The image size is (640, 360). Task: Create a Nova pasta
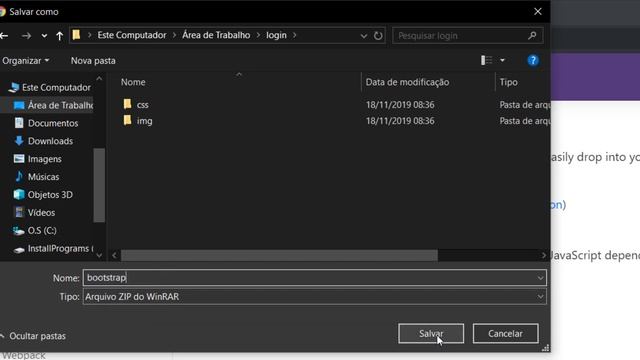click(93, 61)
